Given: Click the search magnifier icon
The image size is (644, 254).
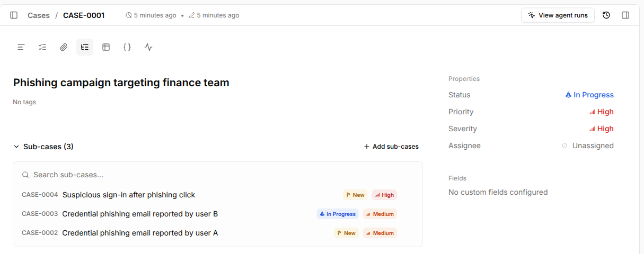Looking at the screenshot, I should click(25, 175).
